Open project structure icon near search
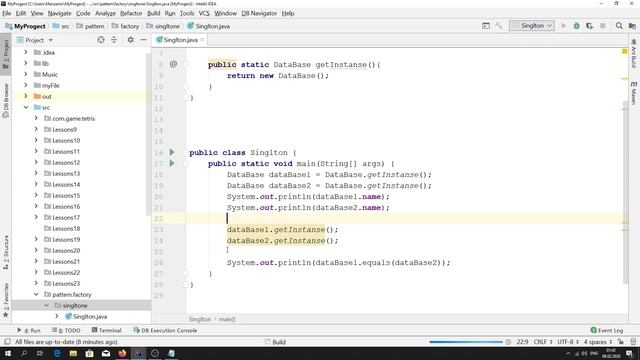Screen dimensions: 640x360 pos(632,26)
